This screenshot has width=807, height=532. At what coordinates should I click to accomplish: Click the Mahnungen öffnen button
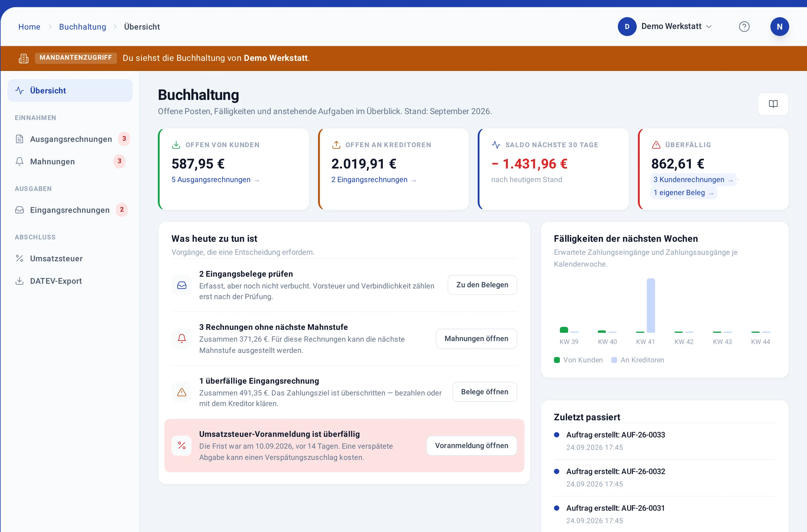476,338
